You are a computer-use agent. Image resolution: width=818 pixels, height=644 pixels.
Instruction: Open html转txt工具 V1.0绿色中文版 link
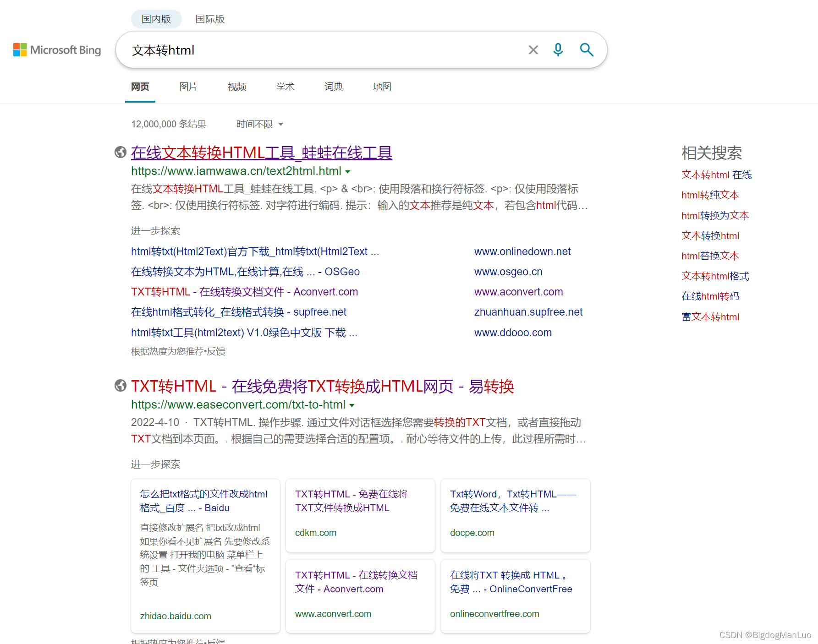pos(244,333)
